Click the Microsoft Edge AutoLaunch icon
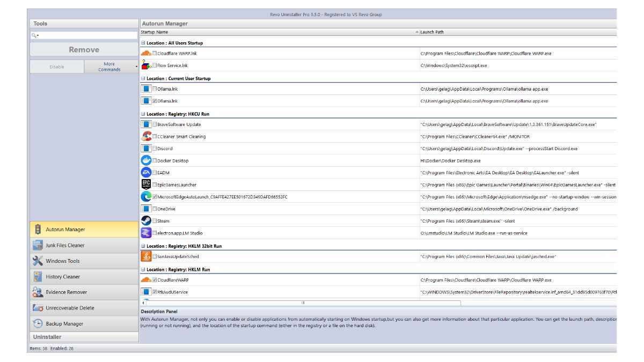 click(146, 197)
